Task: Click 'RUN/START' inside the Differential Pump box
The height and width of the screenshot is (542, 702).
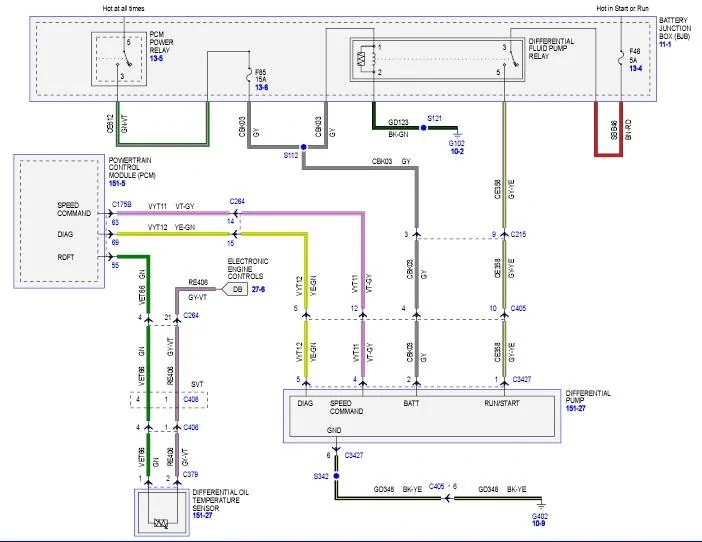Action: [502, 403]
